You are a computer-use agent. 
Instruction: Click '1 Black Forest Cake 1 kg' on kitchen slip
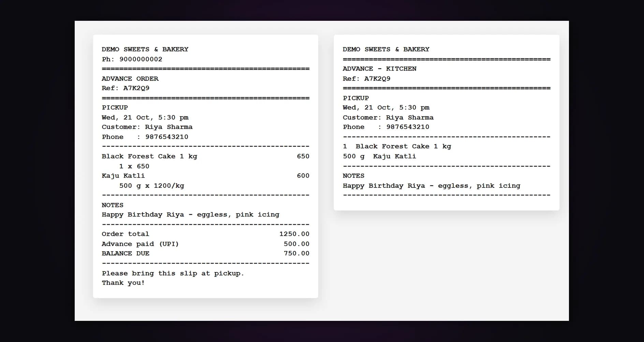[397, 146]
